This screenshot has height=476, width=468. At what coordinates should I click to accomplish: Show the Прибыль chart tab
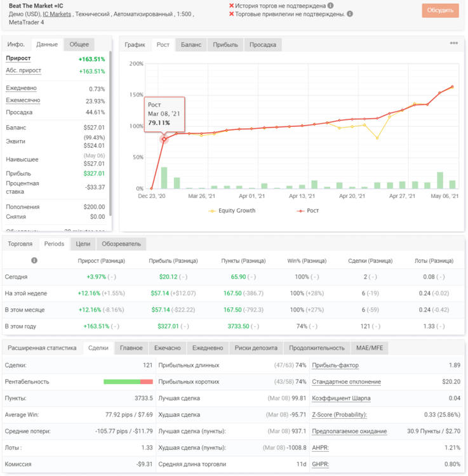tap(225, 44)
